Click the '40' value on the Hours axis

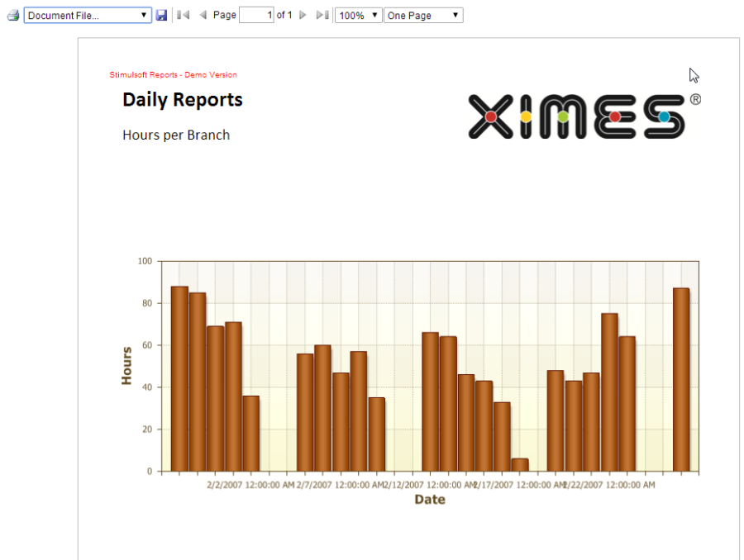(x=147, y=387)
